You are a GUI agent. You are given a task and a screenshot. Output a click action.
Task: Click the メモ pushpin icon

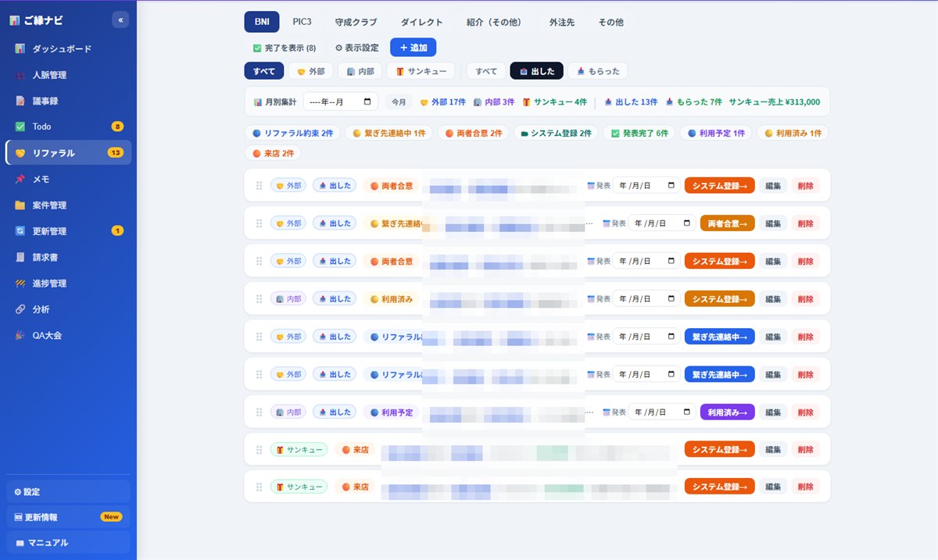point(20,179)
